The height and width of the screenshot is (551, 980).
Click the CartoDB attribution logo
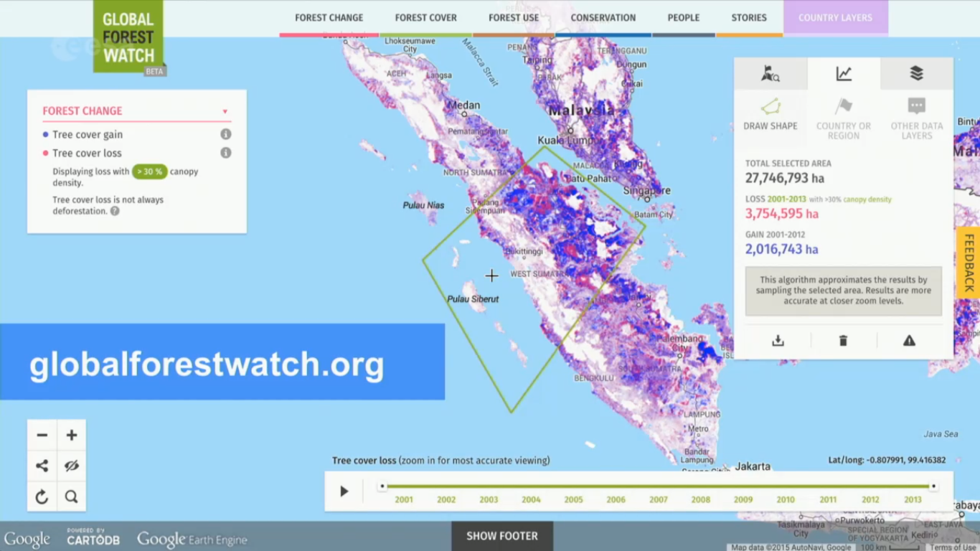[93, 537]
